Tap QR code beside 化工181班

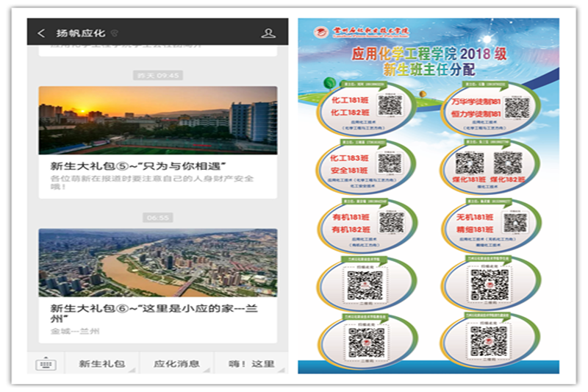click(390, 105)
